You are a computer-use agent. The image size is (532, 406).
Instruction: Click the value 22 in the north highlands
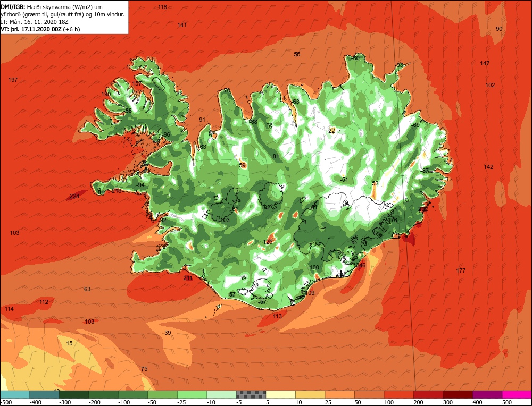[x=332, y=131]
